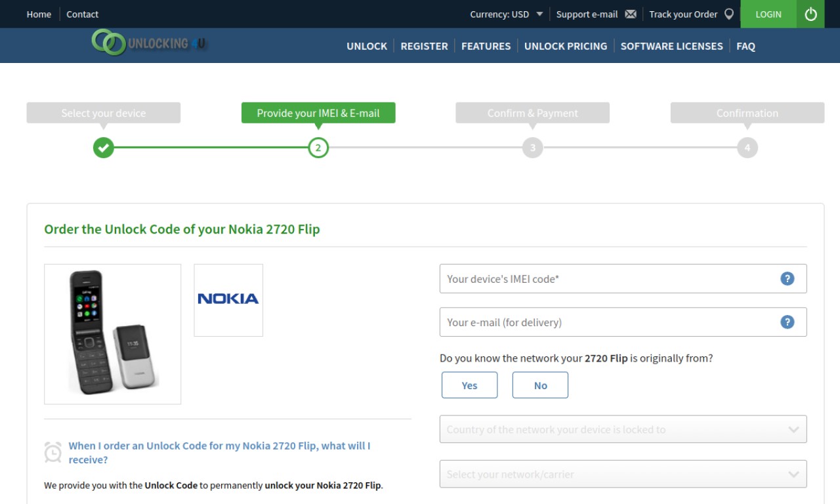Image resolution: width=840 pixels, height=504 pixels.
Task: Choose No for knowing the network
Action: [x=540, y=385]
